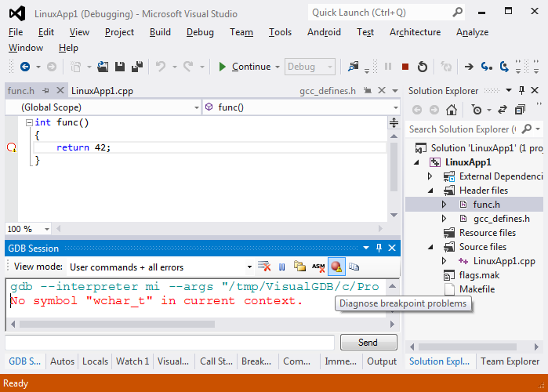The image size is (548, 392).
Task: Pin the GDB Session panel
Action: pos(379,248)
